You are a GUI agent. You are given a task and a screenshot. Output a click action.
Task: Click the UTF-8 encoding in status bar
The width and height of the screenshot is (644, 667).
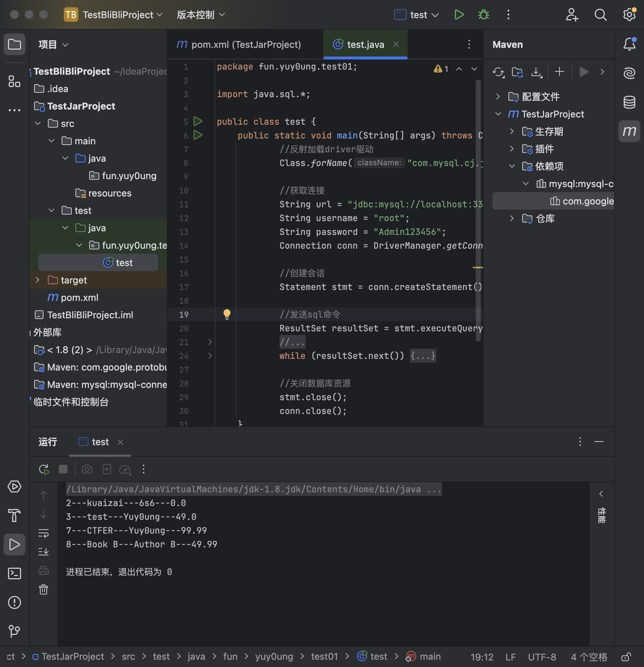(542, 657)
